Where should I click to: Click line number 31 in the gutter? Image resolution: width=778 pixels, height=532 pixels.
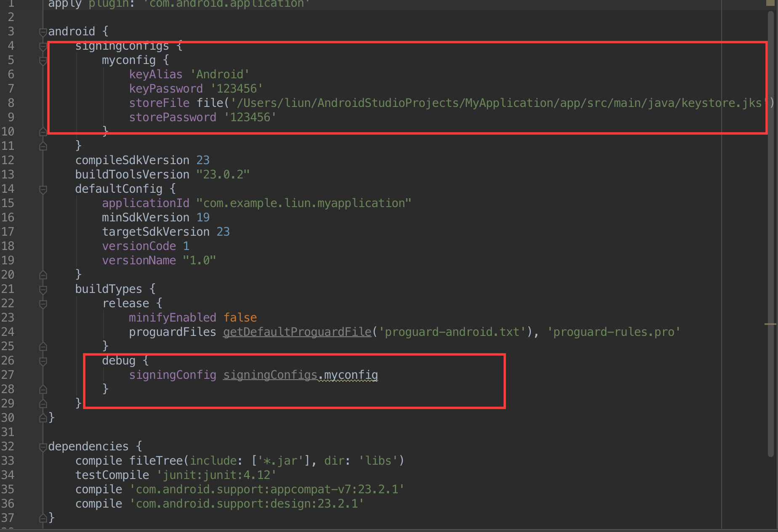pos(8,432)
